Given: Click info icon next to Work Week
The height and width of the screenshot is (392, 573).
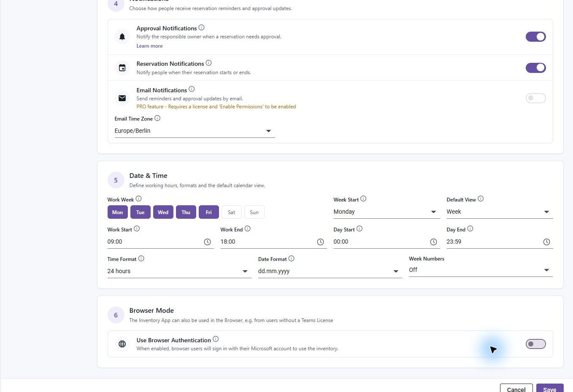Looking at the screenshot, I should [138, 199].
